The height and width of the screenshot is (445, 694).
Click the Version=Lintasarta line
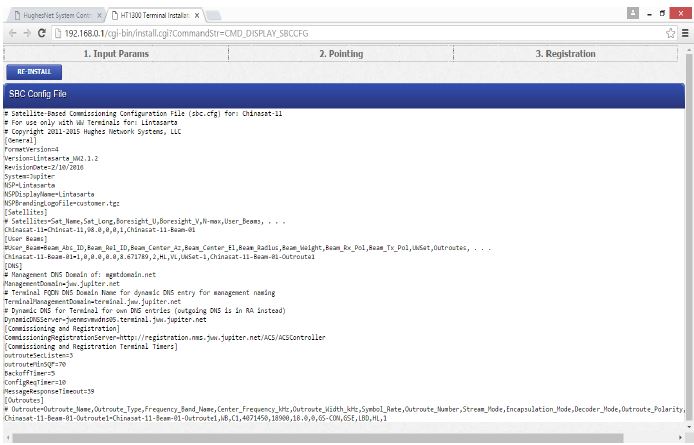[51, 158]
